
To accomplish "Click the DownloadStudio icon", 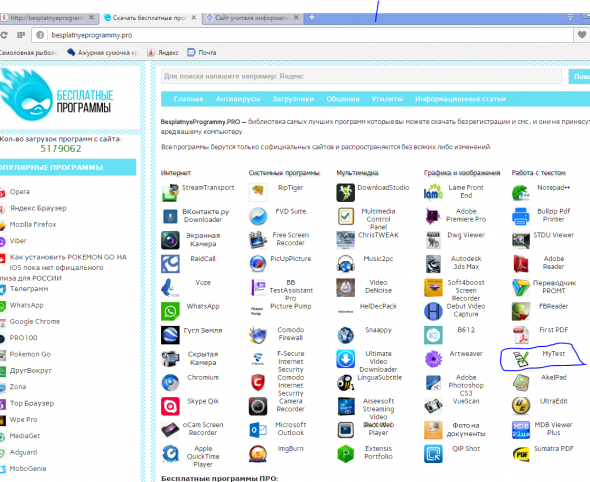I will pos(345,193).
